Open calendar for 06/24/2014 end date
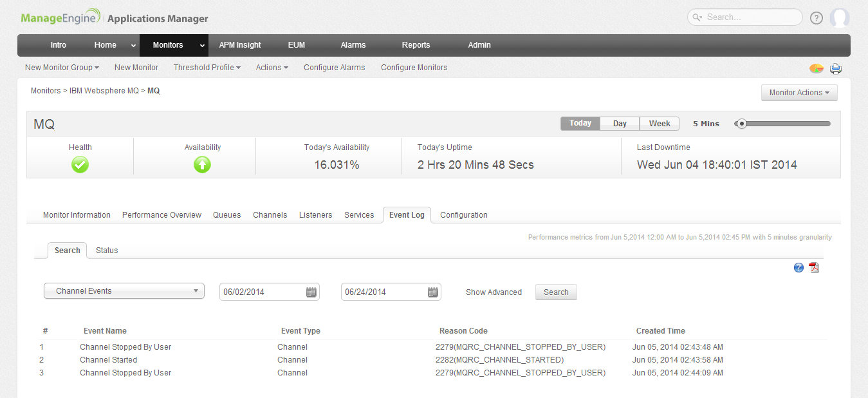The width and height of the screenshot is (868, 398). coord(433,292)
